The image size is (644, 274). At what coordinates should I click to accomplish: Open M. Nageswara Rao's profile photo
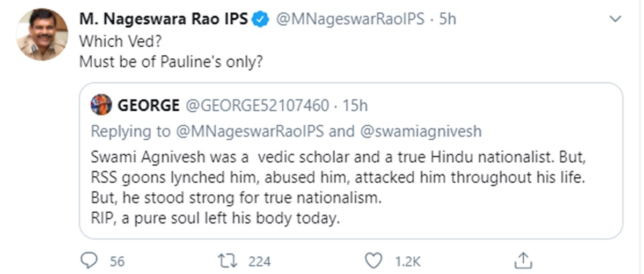pos(42,34)
